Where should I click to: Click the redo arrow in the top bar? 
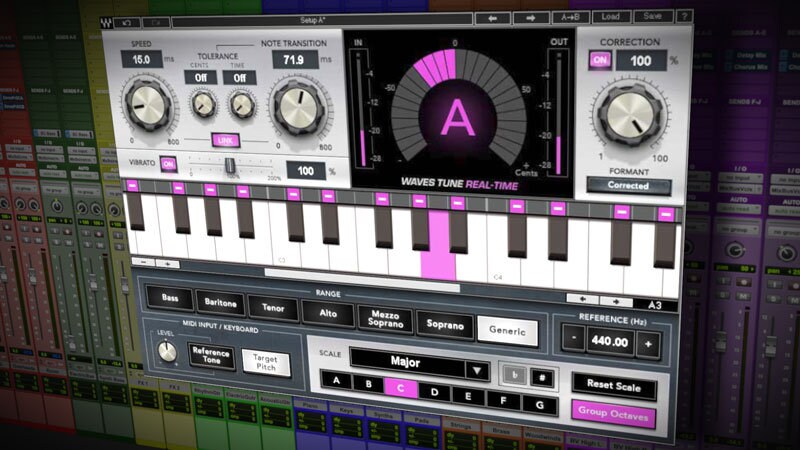coord(156,22)
